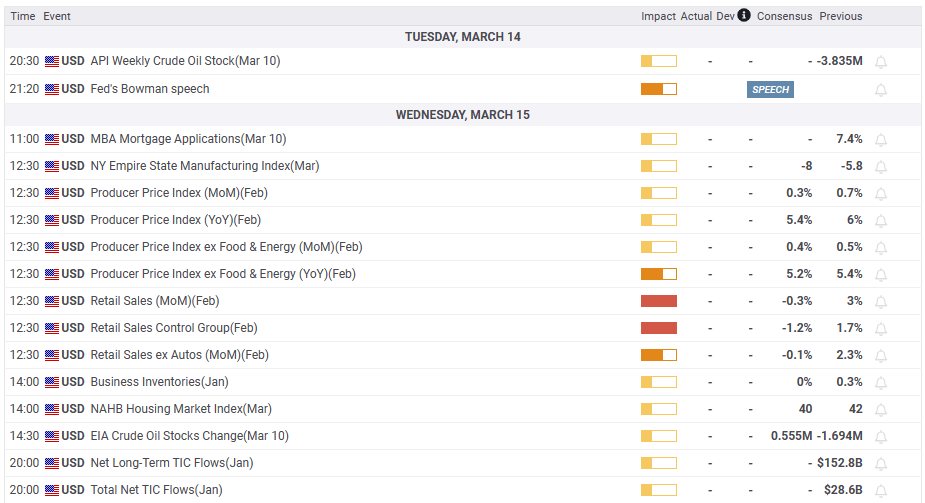Open PPI ex Food & Energy (YoY)(Feb)
The height and width of the screenshot is (503, 925).
[x=223, y=274]
